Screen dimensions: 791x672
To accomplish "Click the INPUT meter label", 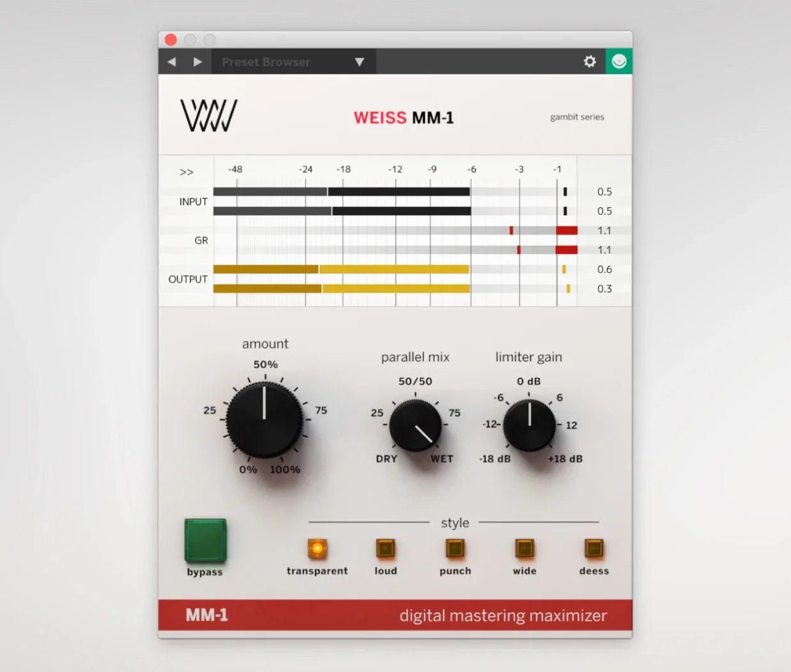I will pyautogui.click(x=193, y=201).
